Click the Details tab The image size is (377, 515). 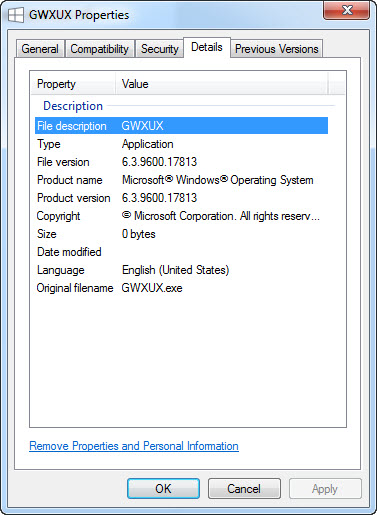[207, 47]
